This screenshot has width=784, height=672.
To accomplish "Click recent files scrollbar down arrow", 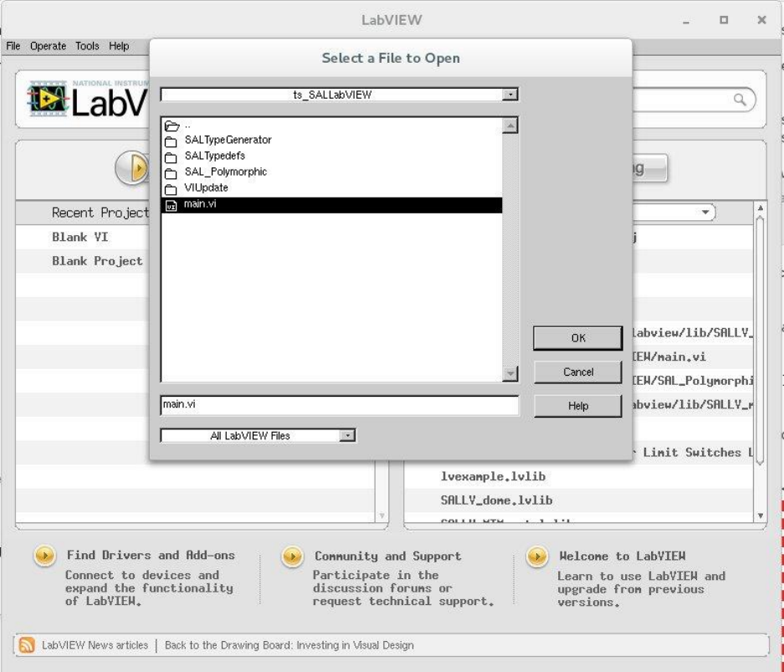I will [760, 516].
